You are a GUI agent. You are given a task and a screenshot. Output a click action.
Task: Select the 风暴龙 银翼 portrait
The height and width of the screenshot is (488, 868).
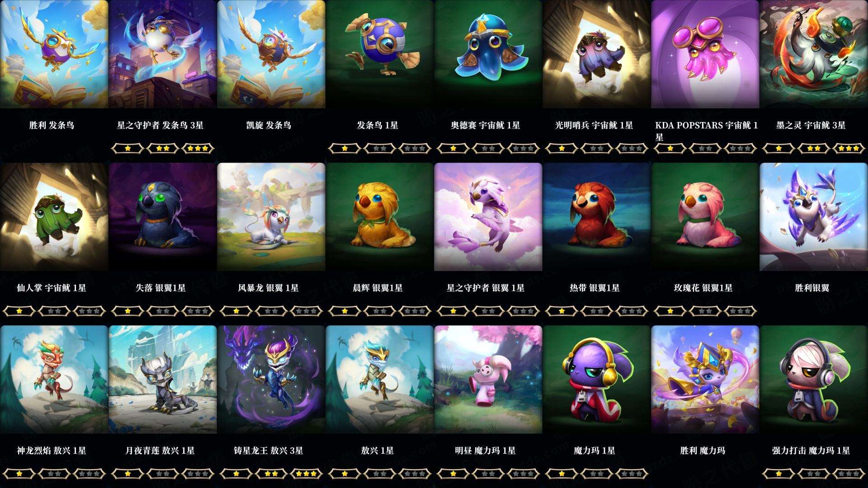(271, 217)
